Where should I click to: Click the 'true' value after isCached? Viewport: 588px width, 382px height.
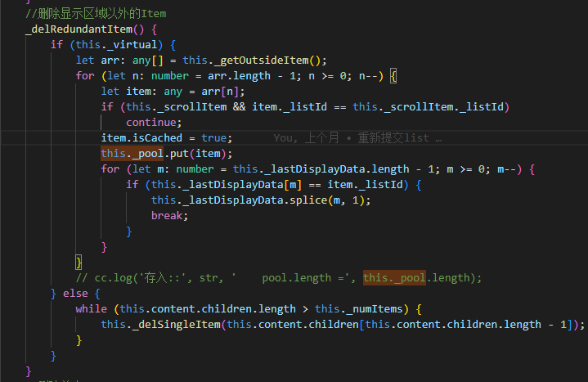click(x=213, y=138)
